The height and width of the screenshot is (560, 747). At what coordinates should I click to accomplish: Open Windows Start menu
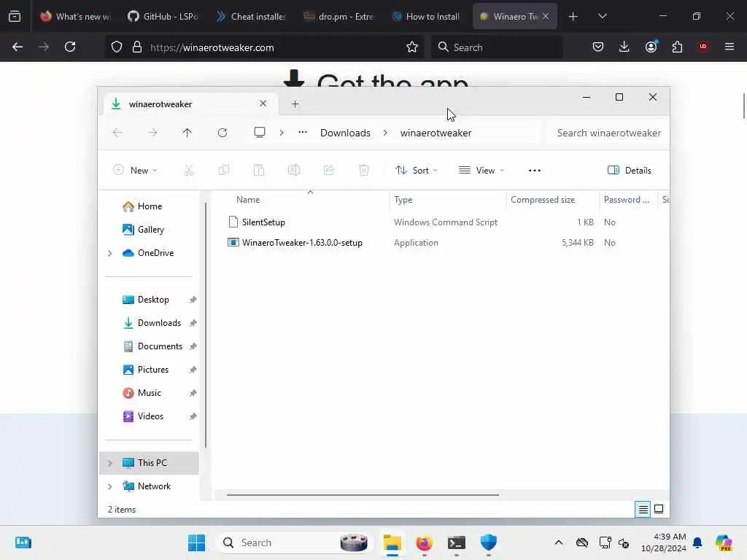pyautogui.click(x=196, y=542)
